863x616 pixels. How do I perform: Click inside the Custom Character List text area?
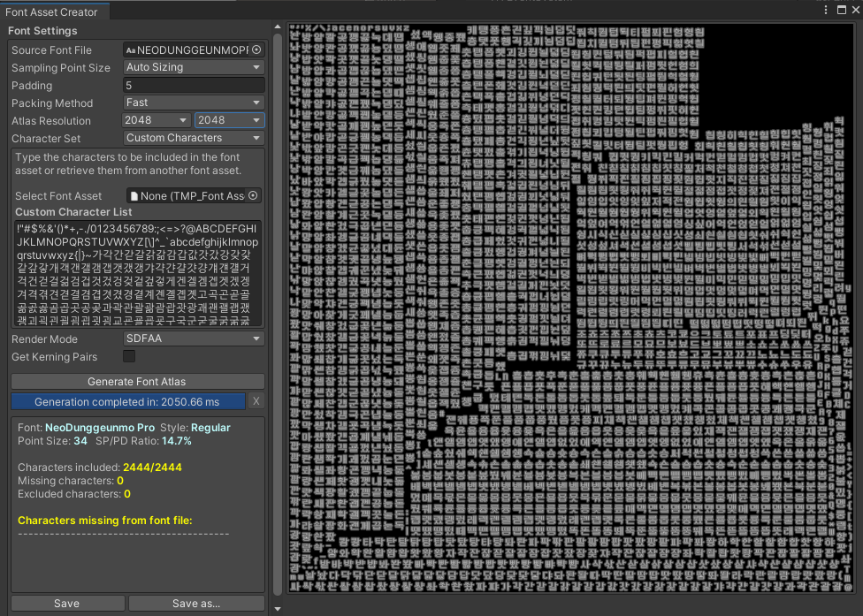[137, 274]
